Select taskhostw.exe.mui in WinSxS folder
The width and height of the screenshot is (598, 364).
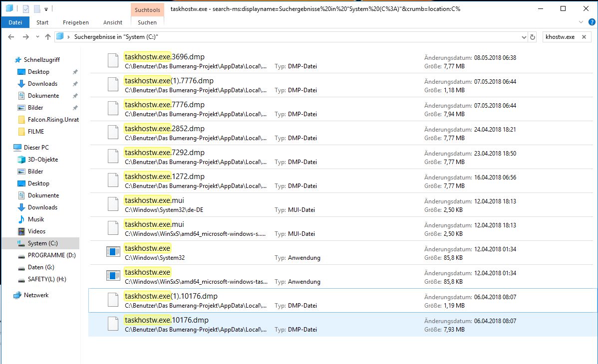click(340, 229)
